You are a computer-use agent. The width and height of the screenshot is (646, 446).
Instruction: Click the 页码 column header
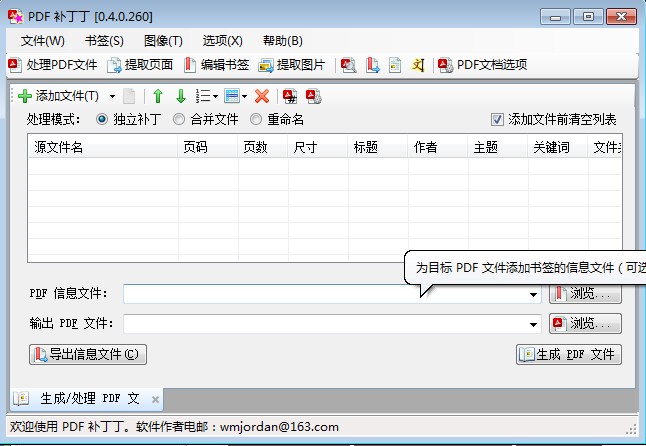click(x=208, y=147)
